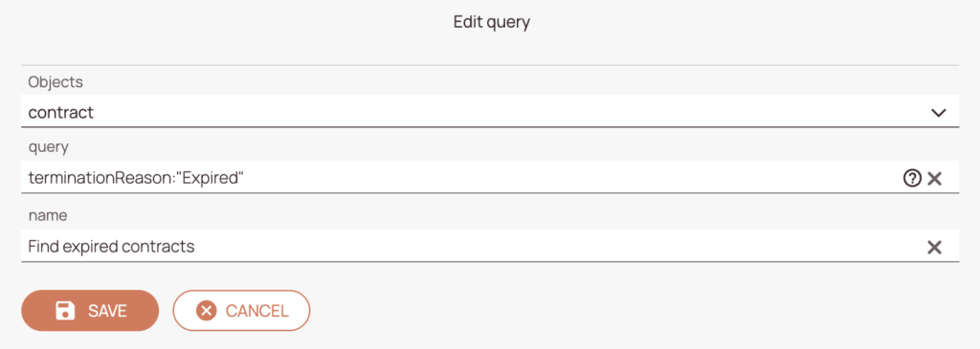Click the floppy disk icon on Save
The height and width of the screenshot is (349, 980).
pyautogui.click(x=65, y=311)
